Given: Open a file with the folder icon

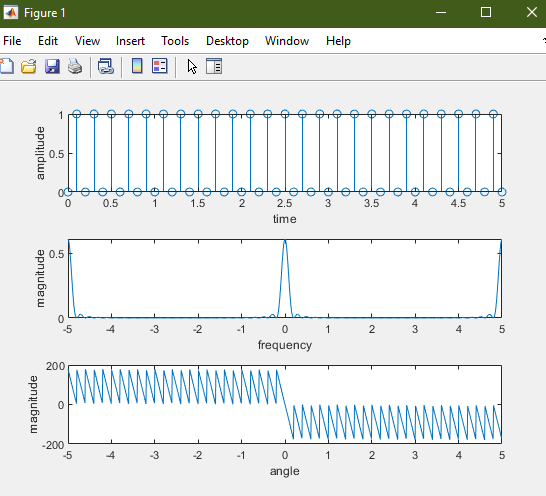Looking at the screenshot, I should coord(29,66).
